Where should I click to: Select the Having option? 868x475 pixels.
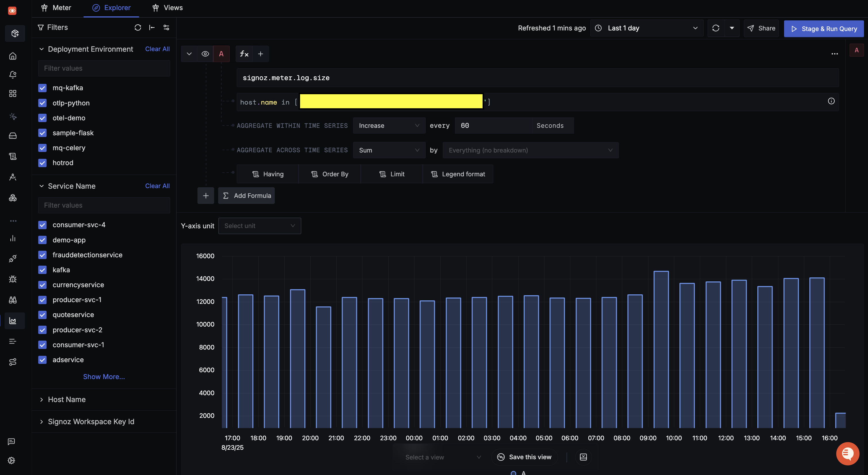point(268,174)
